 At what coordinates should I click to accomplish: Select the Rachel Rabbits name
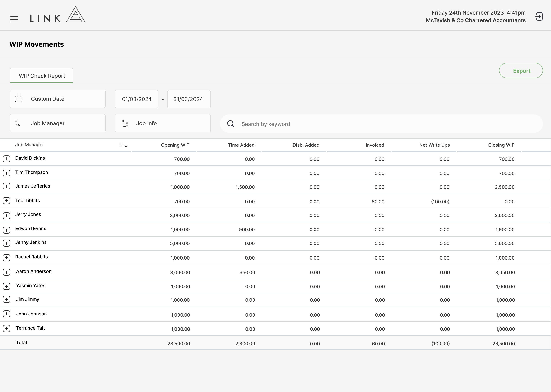pyautogui.click(x=32, y=257)
